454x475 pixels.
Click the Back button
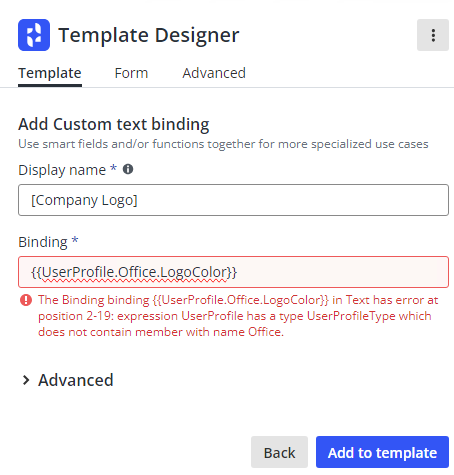[279, 452]
